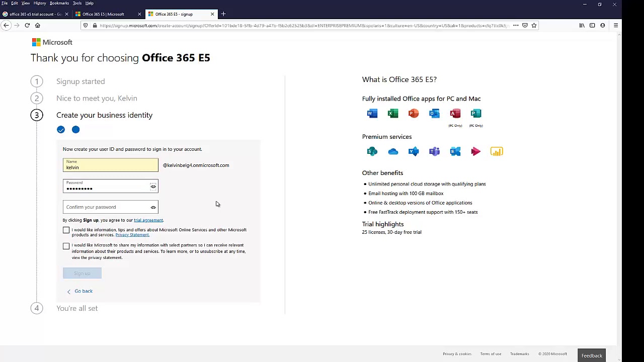
Task: Click the tracking protection shield icon
Action: [x=86, y=25]
